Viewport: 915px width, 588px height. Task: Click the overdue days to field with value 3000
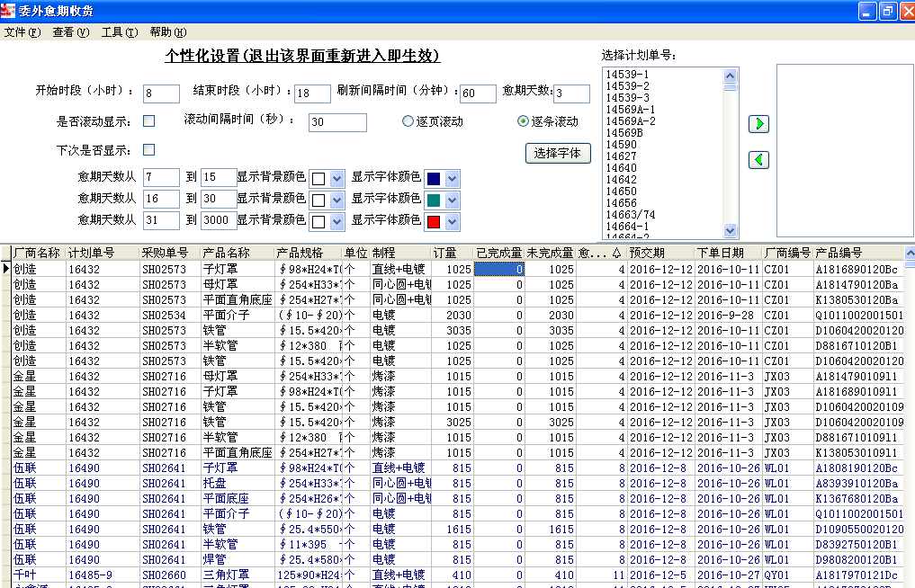click(x=219, y=220)
